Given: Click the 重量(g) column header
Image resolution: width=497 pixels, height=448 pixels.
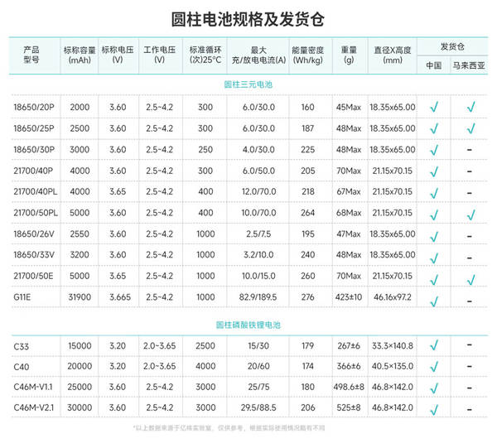Looking at the screenshot, I should (x=349, y=55).
